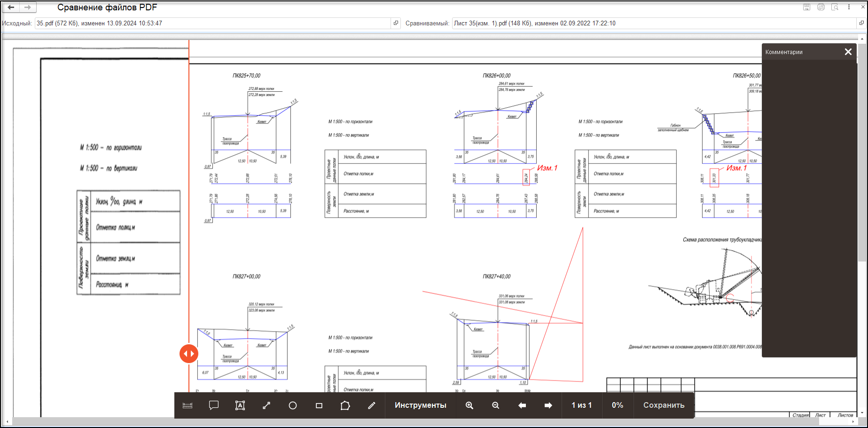868x428 pixels.
Task: Open file picker for Сравниваемый field
Action: 862,23
